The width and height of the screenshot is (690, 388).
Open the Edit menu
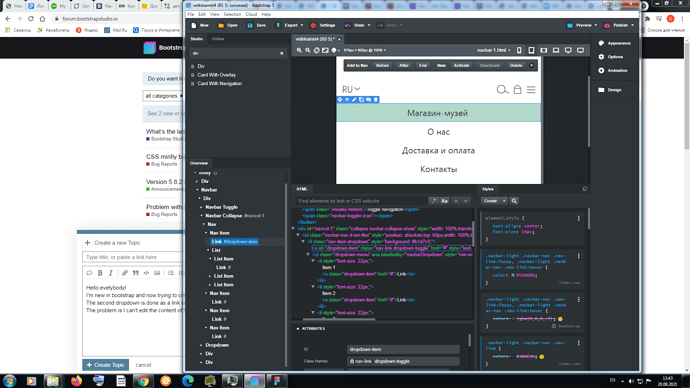202,15
